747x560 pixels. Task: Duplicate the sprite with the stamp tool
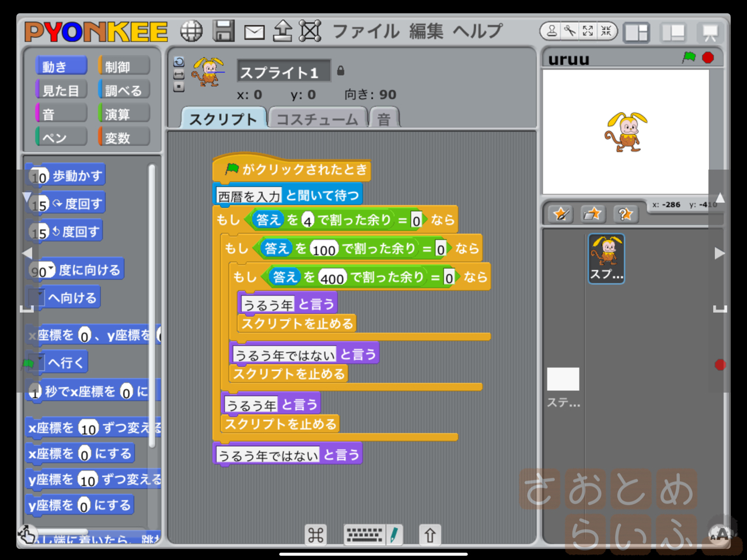[x=551, y=31]
